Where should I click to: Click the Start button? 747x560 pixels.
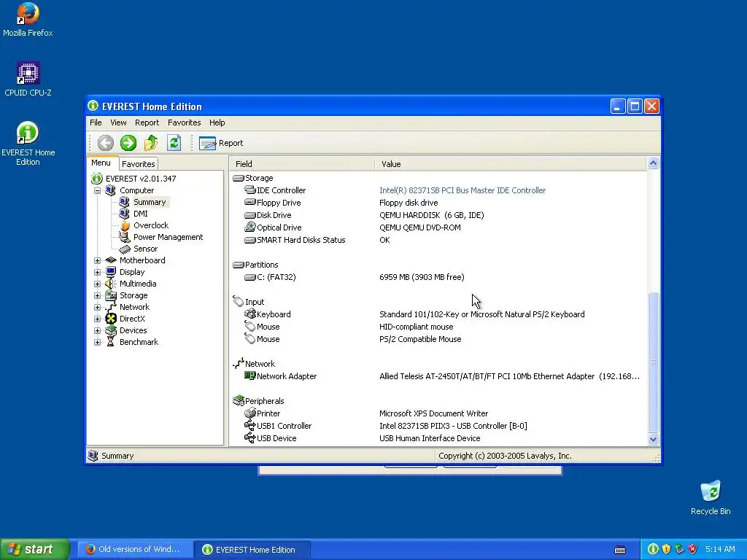pos(35,549)
